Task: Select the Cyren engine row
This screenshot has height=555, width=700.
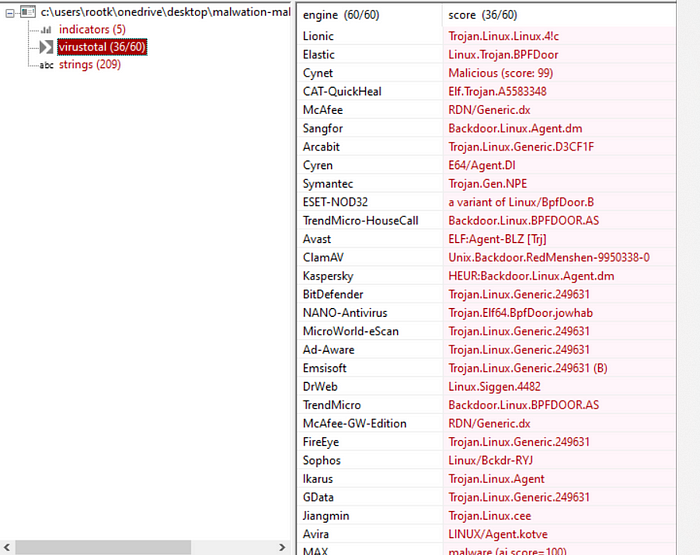Action: [486, 165]
